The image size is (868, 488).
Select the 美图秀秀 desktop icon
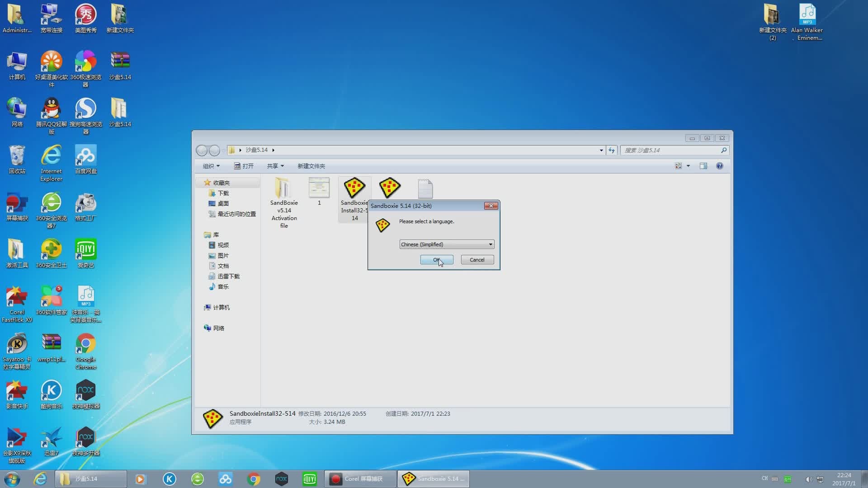point(86,19)
